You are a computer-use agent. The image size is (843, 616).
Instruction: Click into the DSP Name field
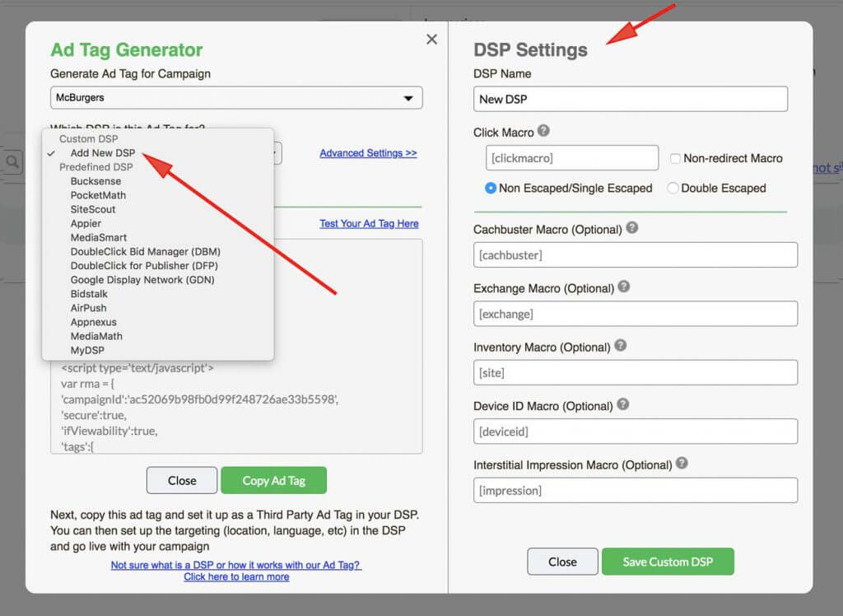631,99
